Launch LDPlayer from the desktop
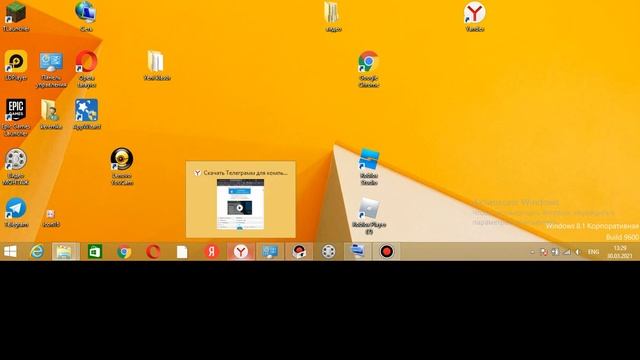The width and height of the screenshot is (640, 360). tap(16, 65)
